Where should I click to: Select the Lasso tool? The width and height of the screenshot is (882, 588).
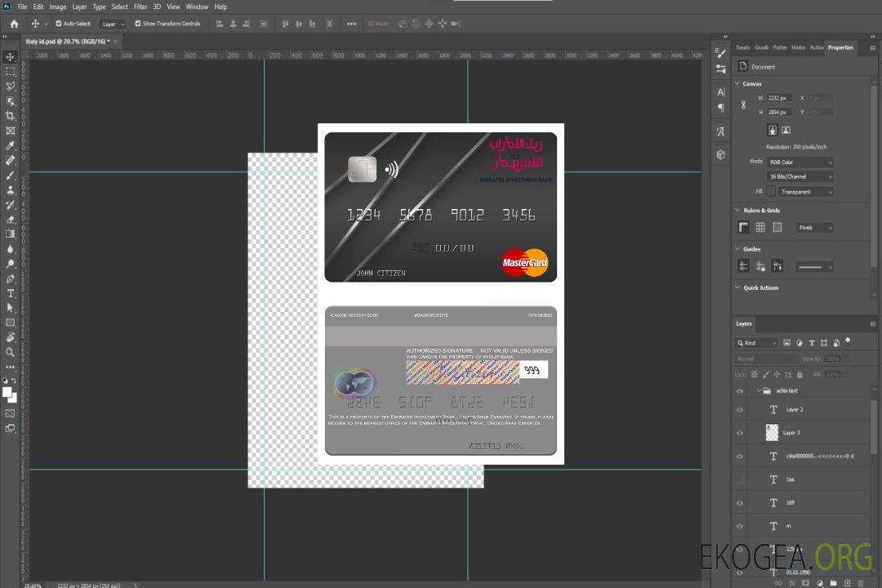[x=10, y=86]
